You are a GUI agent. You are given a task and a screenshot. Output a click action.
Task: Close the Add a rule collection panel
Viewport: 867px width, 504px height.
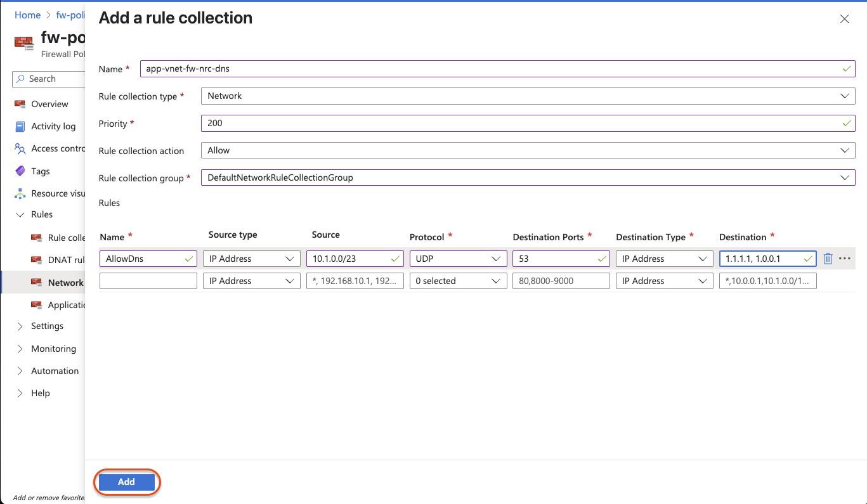844,19
